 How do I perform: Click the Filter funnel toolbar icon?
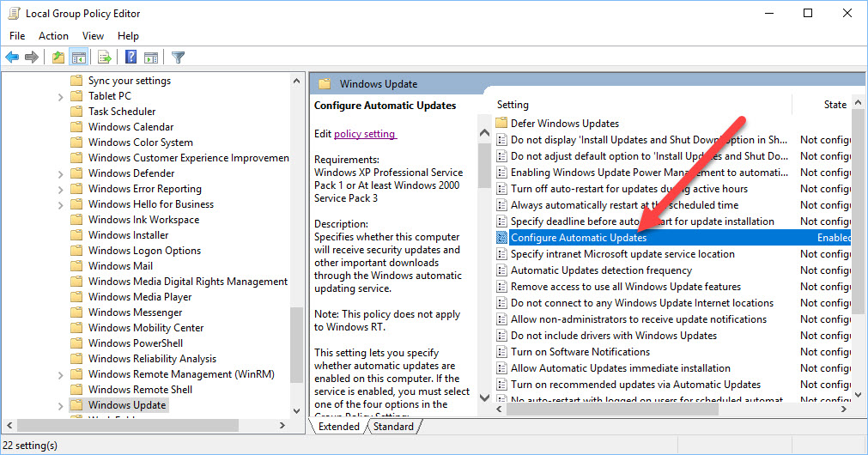coord(178,58)
